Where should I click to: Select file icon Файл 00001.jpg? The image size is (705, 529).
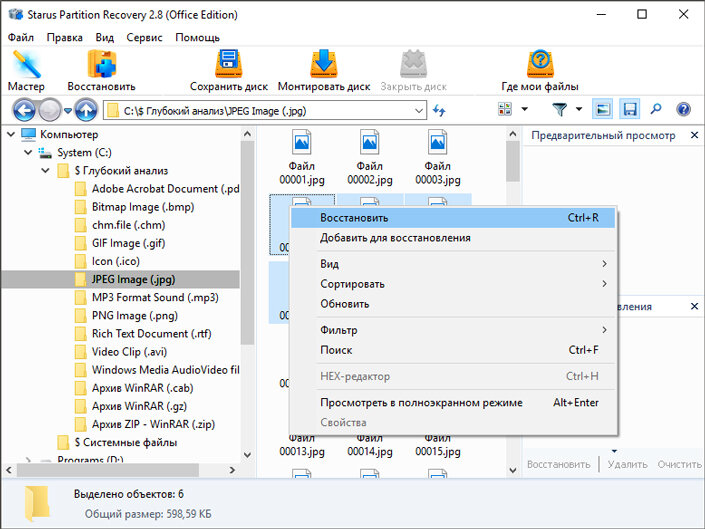302,142
